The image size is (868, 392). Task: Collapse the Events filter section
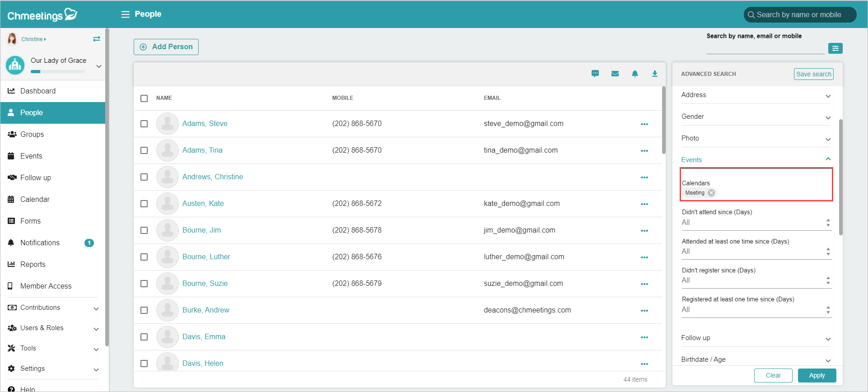[756, 160]
